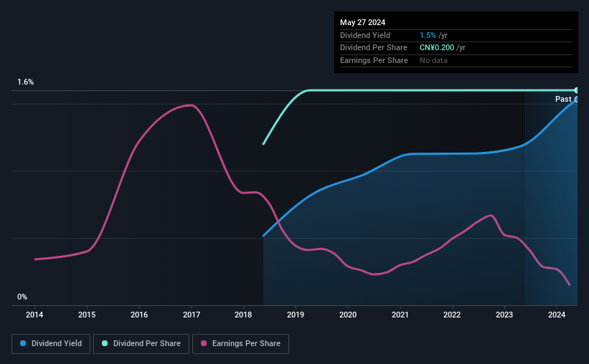
Task: Click the Earnings Per Share No data row
Action: click(456, 60)
